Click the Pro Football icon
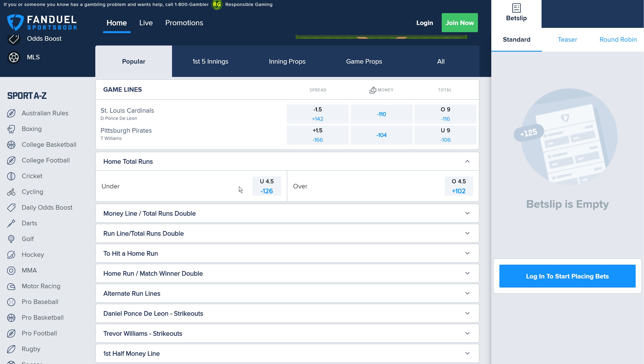The width and height of the screenshot is (644, 364). [11, 334]
